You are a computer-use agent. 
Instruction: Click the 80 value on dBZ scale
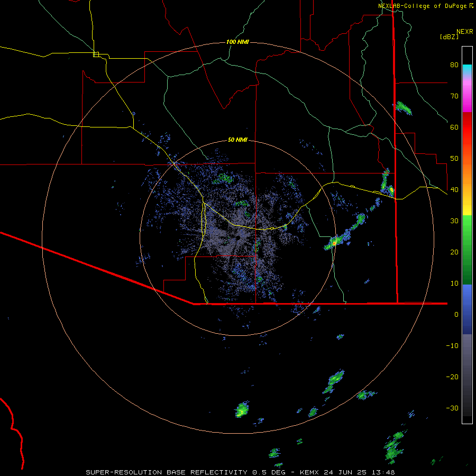[454, 65]
